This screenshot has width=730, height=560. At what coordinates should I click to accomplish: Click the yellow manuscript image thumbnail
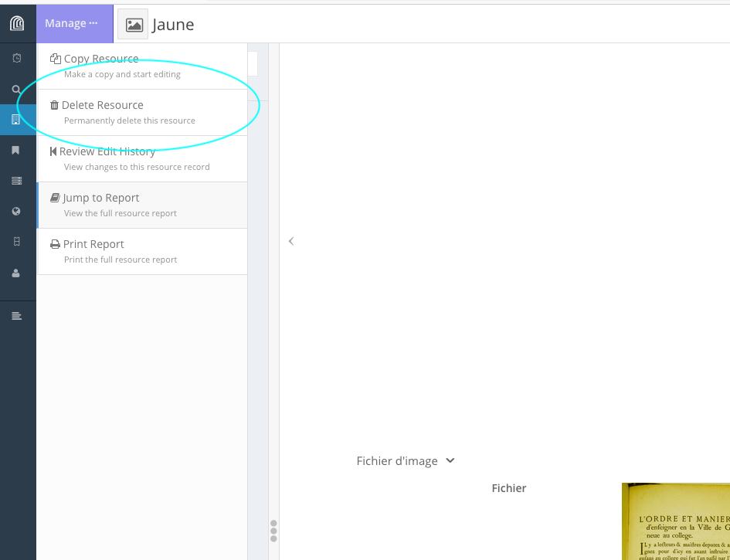[676, 521]
